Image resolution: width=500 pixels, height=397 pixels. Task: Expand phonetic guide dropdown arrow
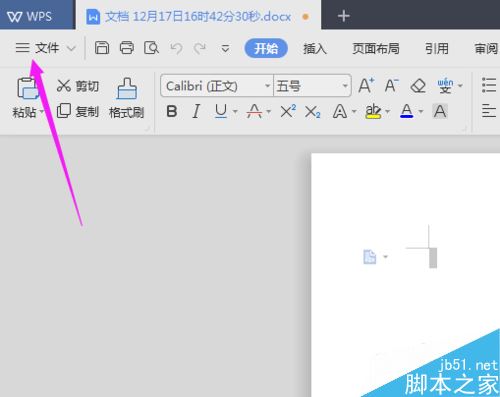click(x=460, y=86)
